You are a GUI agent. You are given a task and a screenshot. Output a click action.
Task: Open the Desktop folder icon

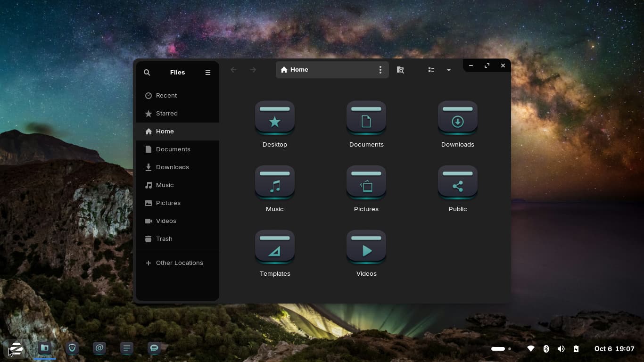[x=275, y=118]
